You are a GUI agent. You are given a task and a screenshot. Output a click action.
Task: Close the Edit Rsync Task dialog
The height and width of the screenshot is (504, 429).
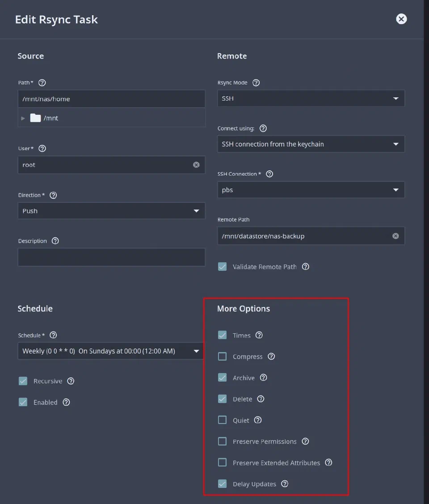[x=401, y=19]
